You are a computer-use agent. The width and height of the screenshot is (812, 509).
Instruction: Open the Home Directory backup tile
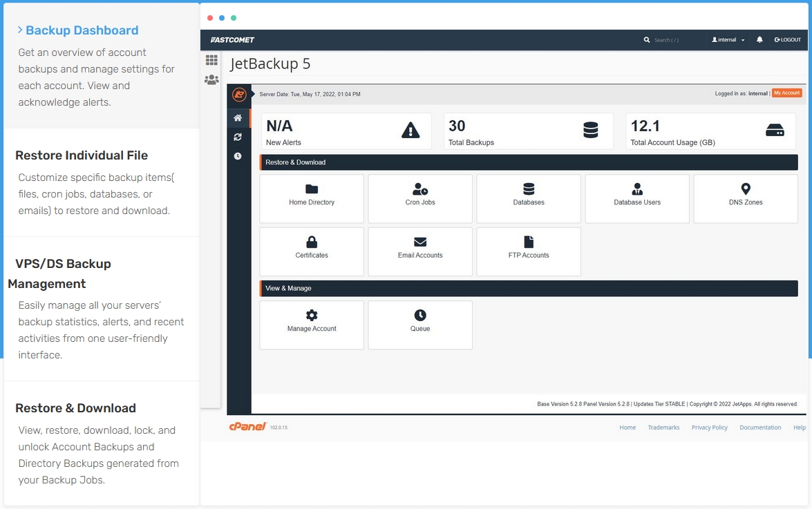click(x=312, y=198)
